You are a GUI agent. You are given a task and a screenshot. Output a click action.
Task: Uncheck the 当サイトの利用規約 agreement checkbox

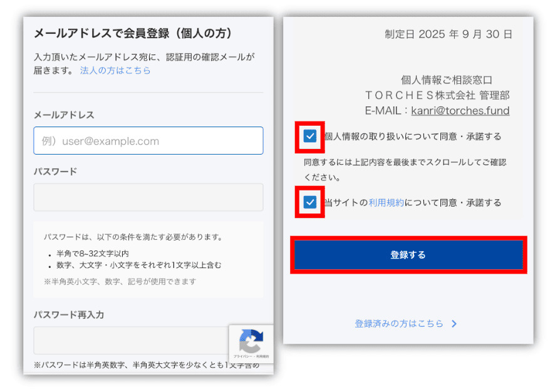(x=310, y=202)
